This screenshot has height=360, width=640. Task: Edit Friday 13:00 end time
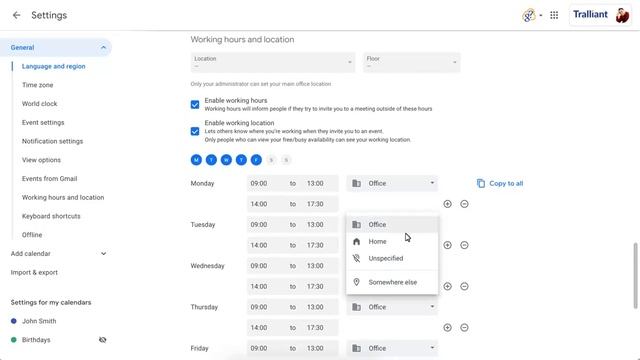pos(315,348)
